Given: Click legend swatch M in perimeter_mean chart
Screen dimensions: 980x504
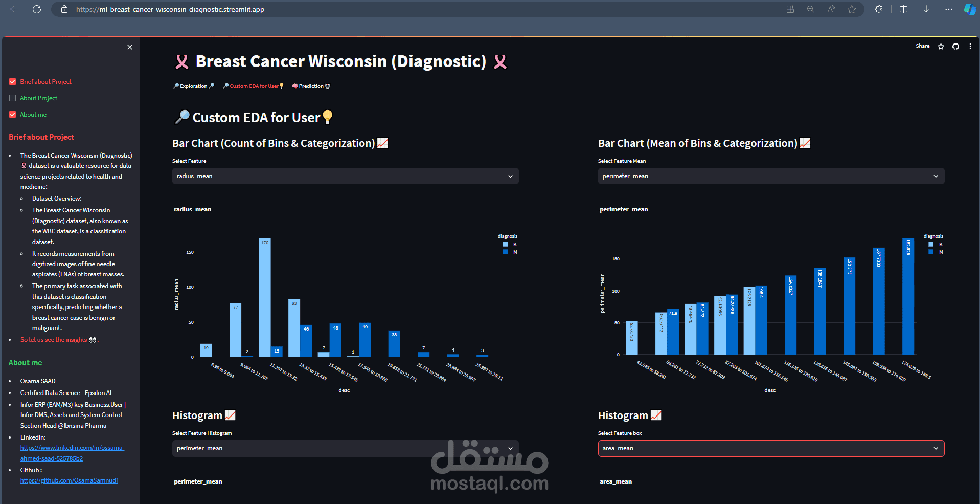Looking at the screenshot, I should tap(931, 252).
